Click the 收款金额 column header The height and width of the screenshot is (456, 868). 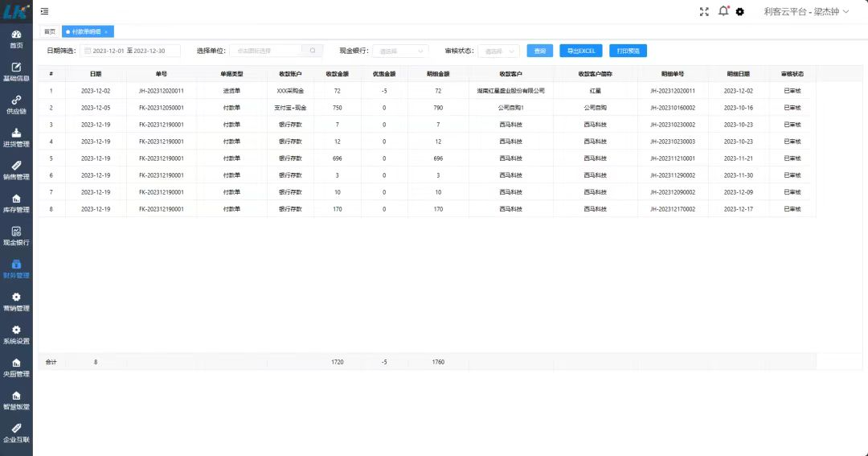337,74
